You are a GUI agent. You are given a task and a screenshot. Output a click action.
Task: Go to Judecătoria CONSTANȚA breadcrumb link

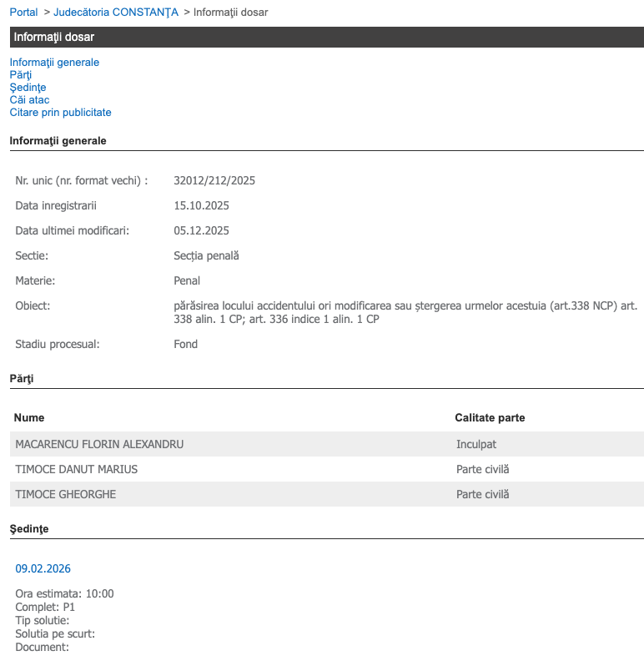pos(116,12)
